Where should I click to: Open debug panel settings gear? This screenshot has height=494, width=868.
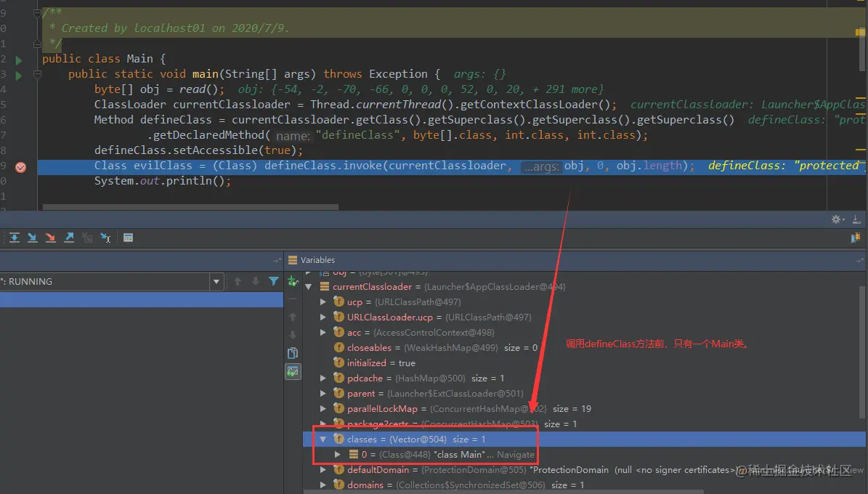pos(837,219)
